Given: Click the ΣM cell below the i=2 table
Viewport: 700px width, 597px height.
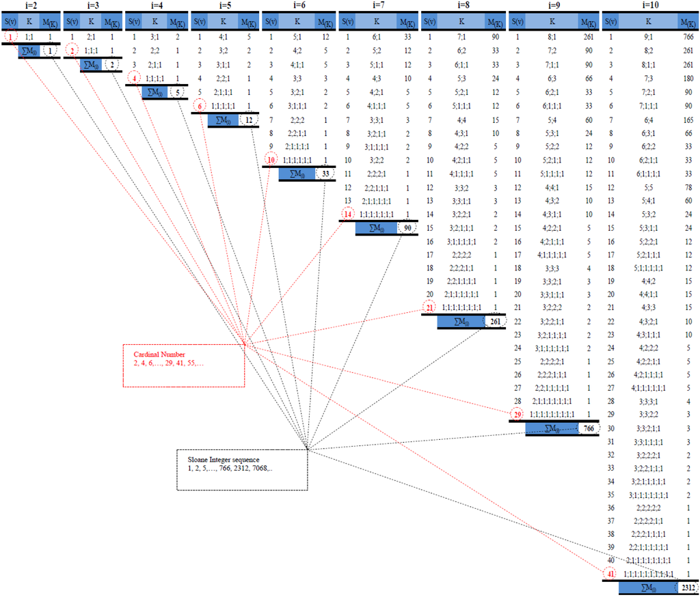Looking at the screenshot, I should pos(29,51).
